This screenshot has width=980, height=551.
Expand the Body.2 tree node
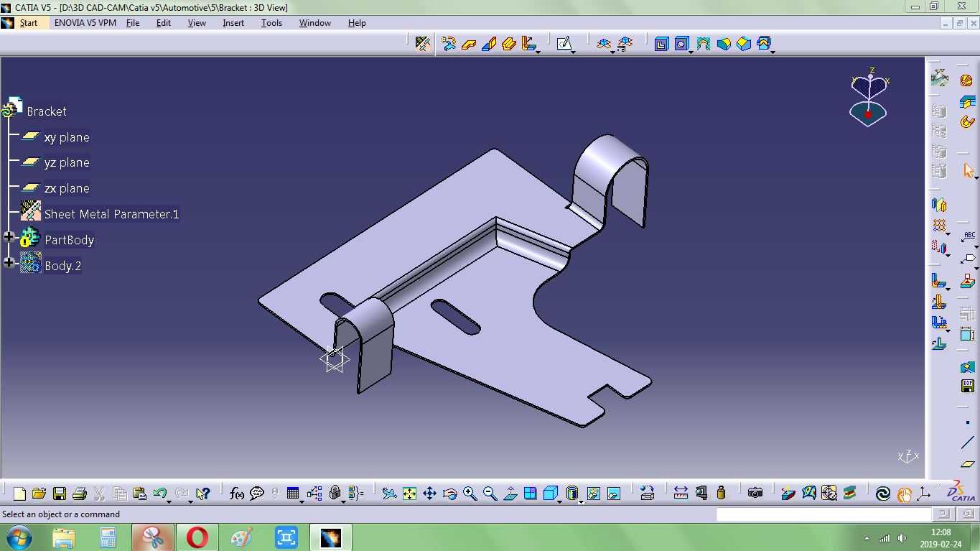tap(9, 263)
